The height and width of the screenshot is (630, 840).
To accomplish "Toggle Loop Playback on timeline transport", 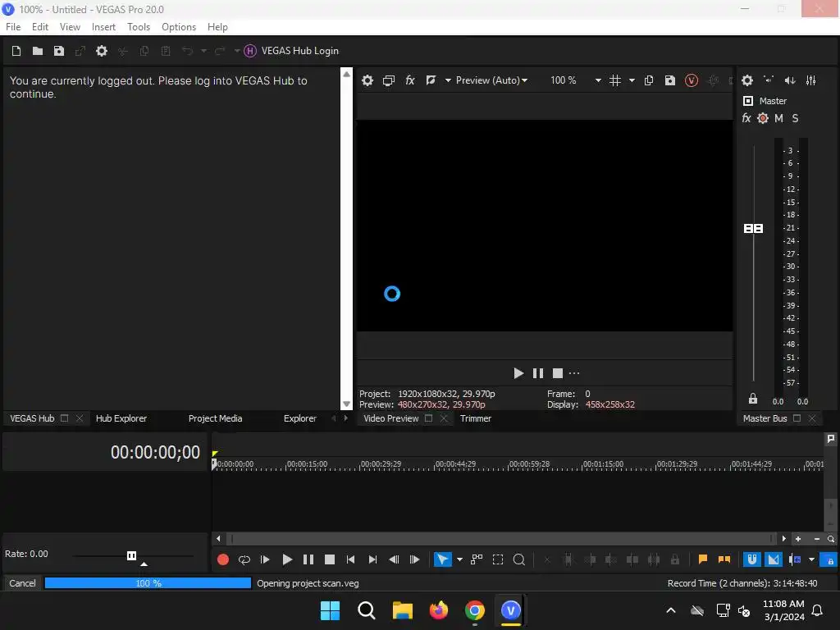I will [x=244, y=559].
